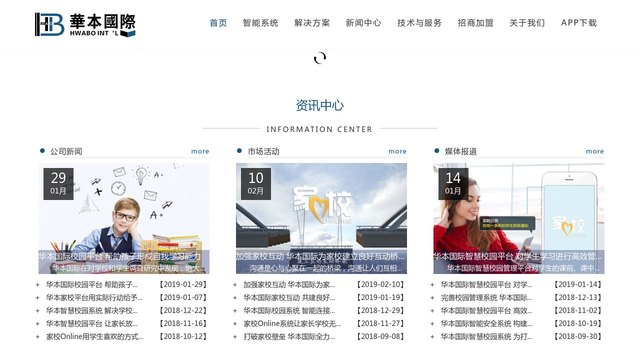
Task: Click more link for 媒体报道
Action: pos(595,151)
